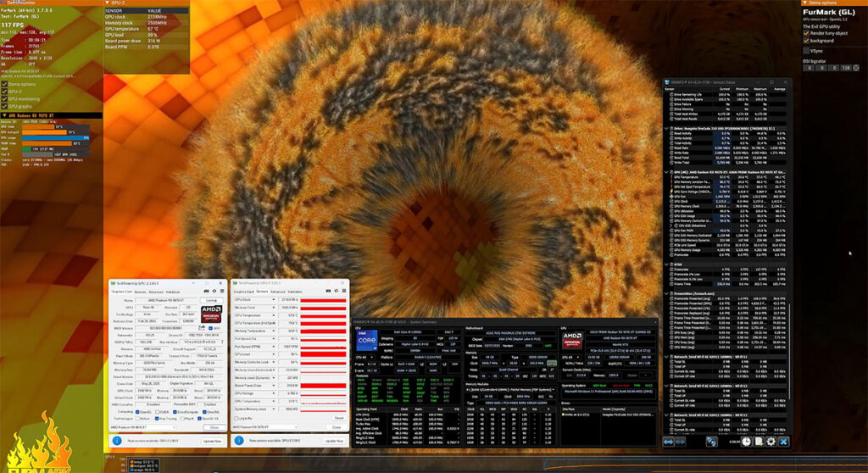Click refresh icon in GPU-Z Sensors window
The image size is (868, 473).
(336, 291)
